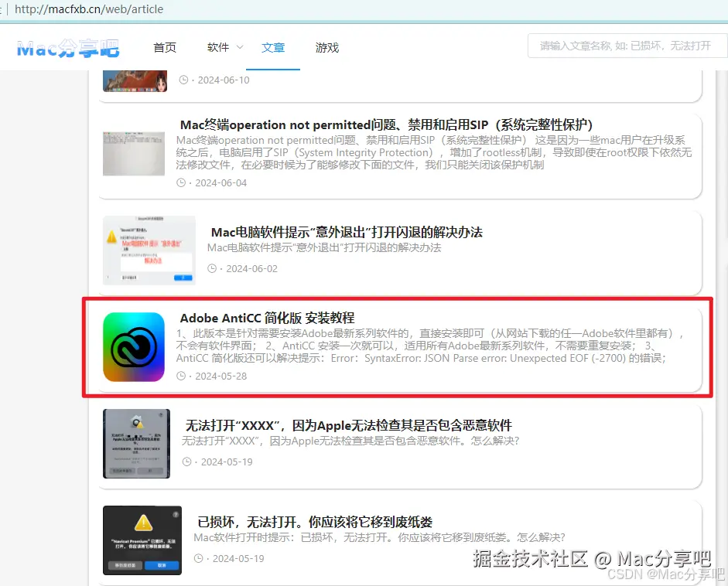Viewport: 728px width, 586px height.
Task: Click the clock icon beside 2024-06-02
Action: (212, 268)
